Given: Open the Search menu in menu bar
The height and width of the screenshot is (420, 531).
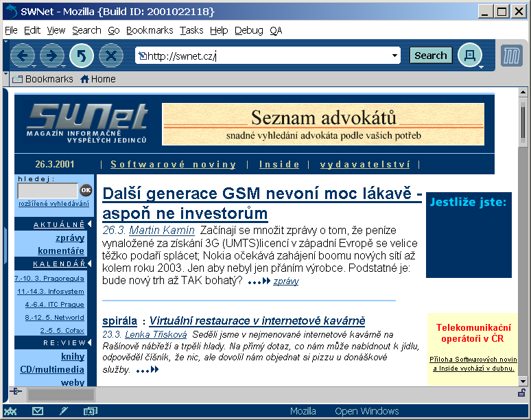Looking at the screenshot, I should (86, 30).
